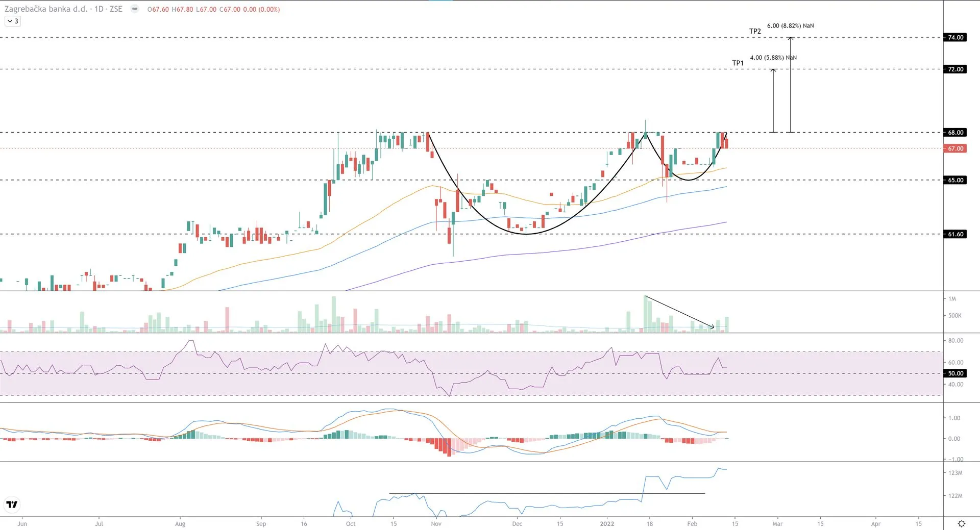Select TP1 price range arrow

tap(773, 100)
